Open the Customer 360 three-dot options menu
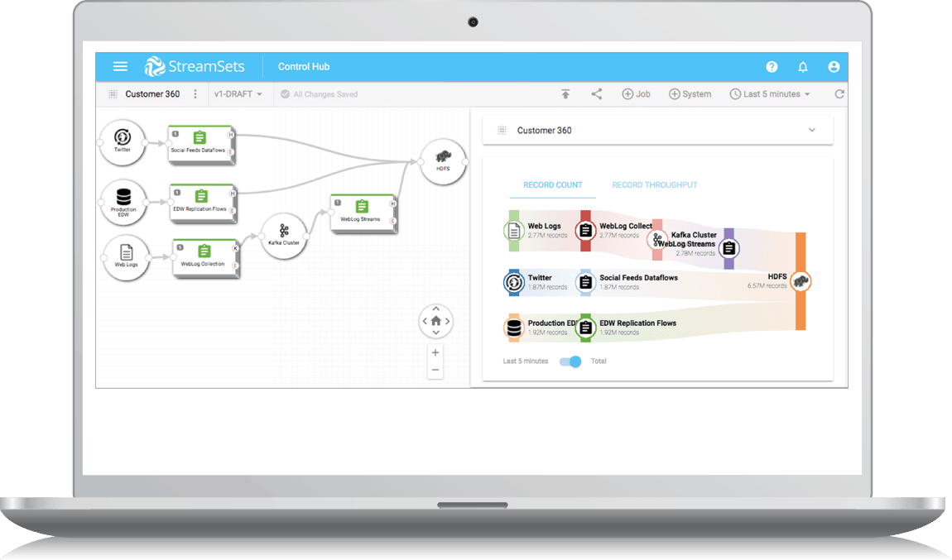952x560 pixels. coord(195,94)
